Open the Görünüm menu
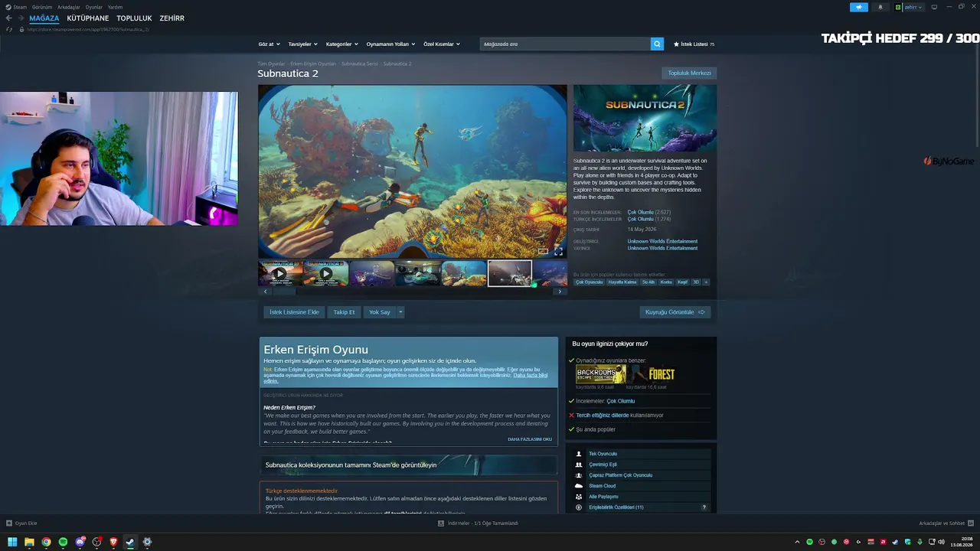 click(x=42, y=7)
